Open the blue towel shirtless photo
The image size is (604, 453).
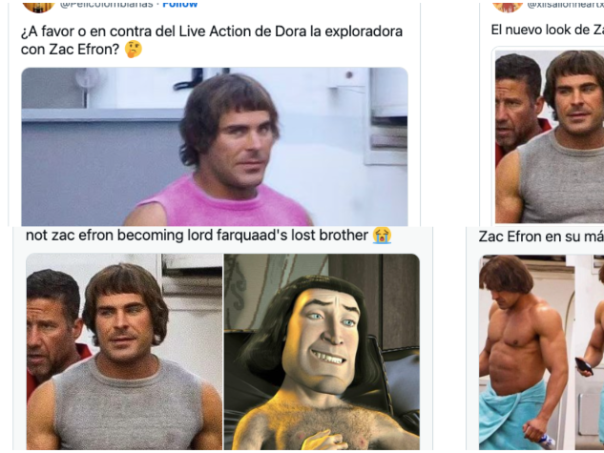pyautogui.click(x=523, y=352)
